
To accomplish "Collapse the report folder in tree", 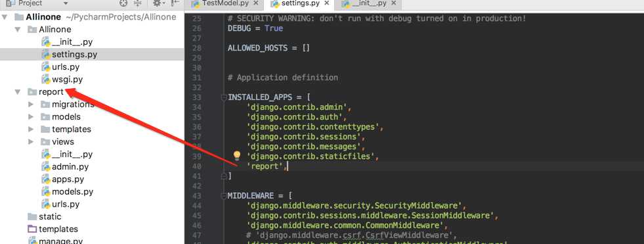I will click(18, 92).
